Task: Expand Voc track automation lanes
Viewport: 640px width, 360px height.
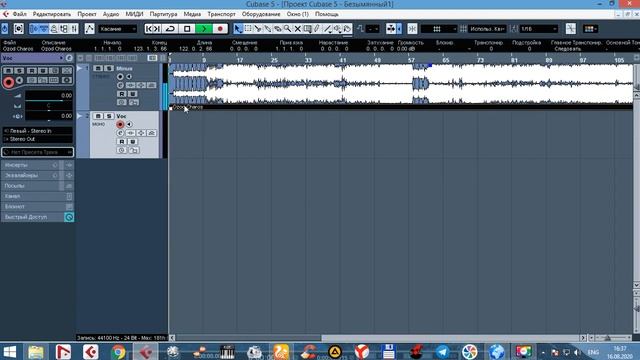Action: pos(80,116)
